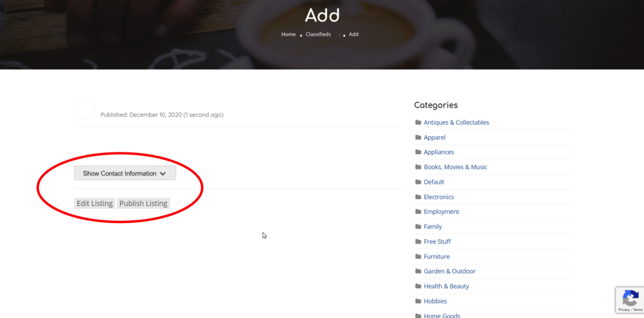Click folder icon beside Garden & Outdoor
The image size is (644, 318).
[x=418, y=271]
